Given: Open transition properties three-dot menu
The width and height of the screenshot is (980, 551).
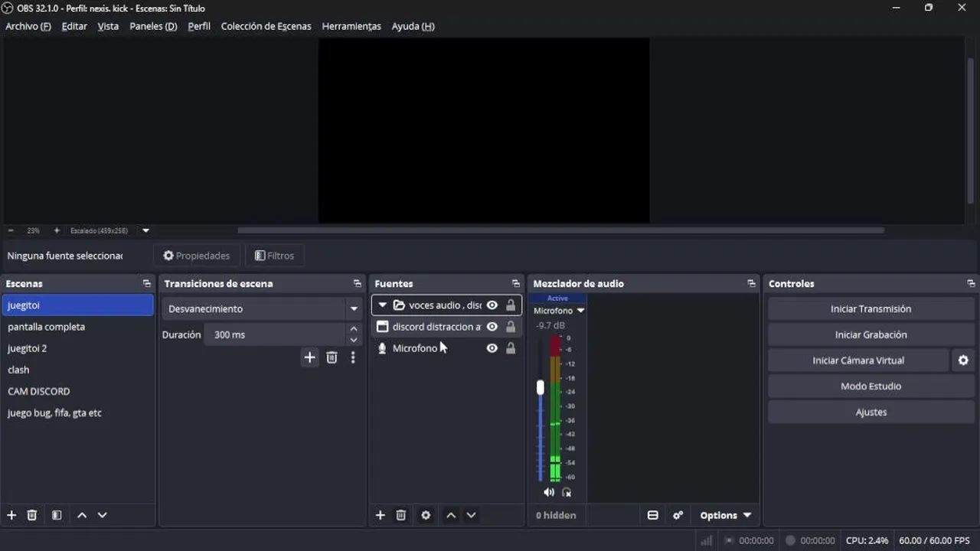Looking at the screenshot, I should click(353, 357).
